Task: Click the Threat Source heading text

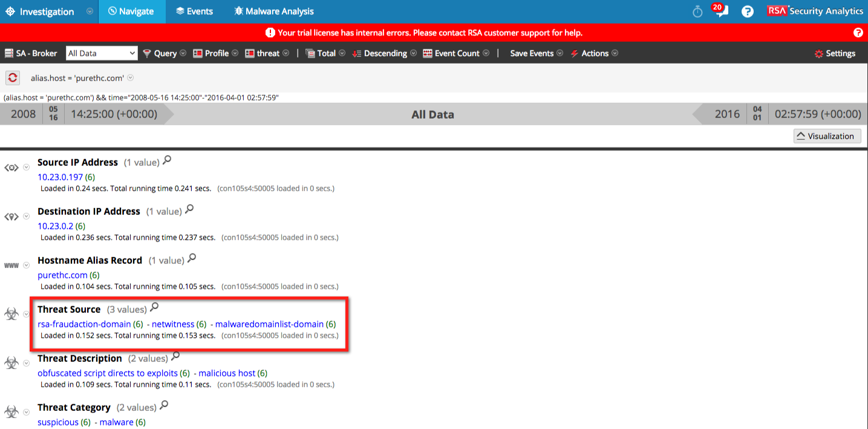Action: (69, 309)
